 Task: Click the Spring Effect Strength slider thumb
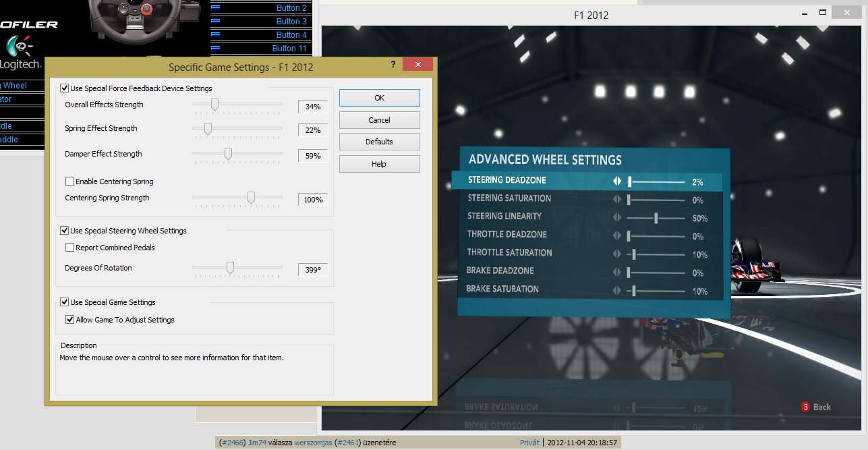pyautogui.click(x=208, y=128)
